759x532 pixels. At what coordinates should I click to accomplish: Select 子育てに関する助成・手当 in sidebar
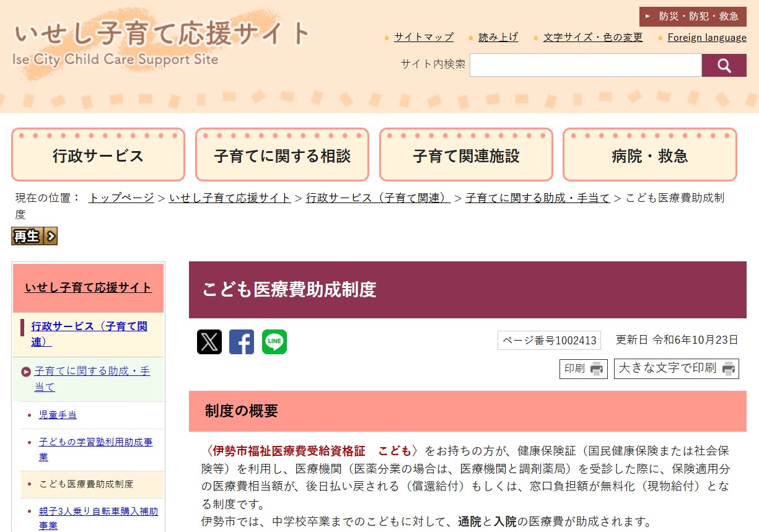(x=92, y=379)
